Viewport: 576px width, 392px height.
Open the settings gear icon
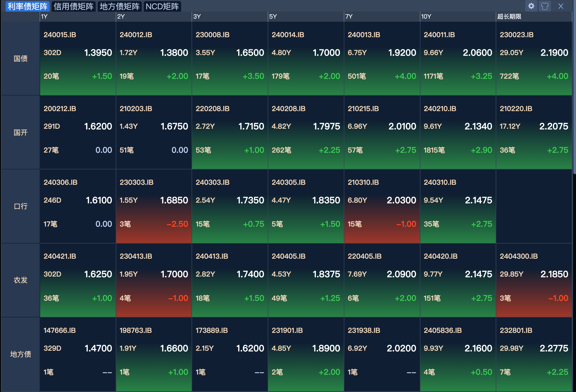click(531, 6)
